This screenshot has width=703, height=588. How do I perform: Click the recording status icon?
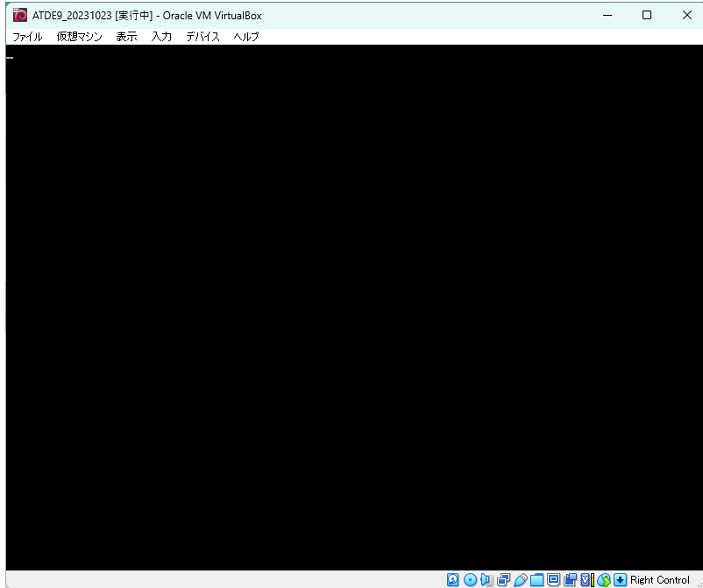click(571, 579)
